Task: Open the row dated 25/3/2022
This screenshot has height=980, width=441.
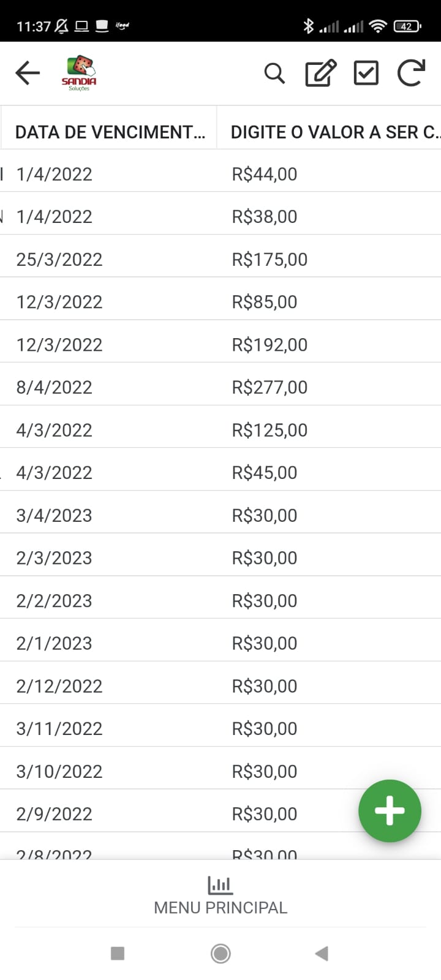Action: click(59, 259)
